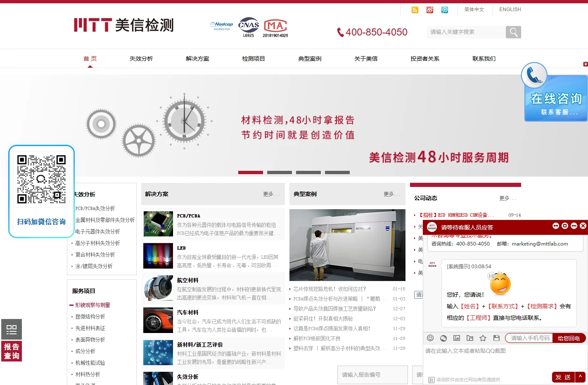
Task: Click the star rating icon in chat
Action: coord(483,338)
